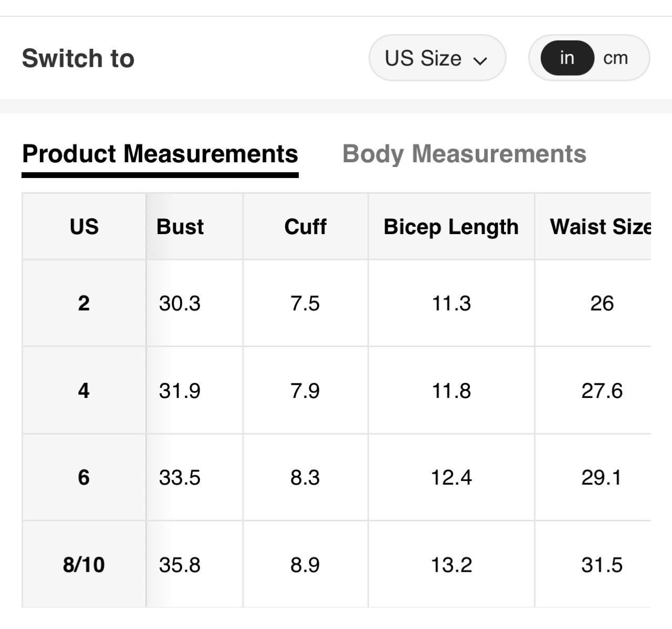The height and width of the screenshot is (629, 672).
Task: Open the Body Measurements tab
Action: (x=464, y=154)
